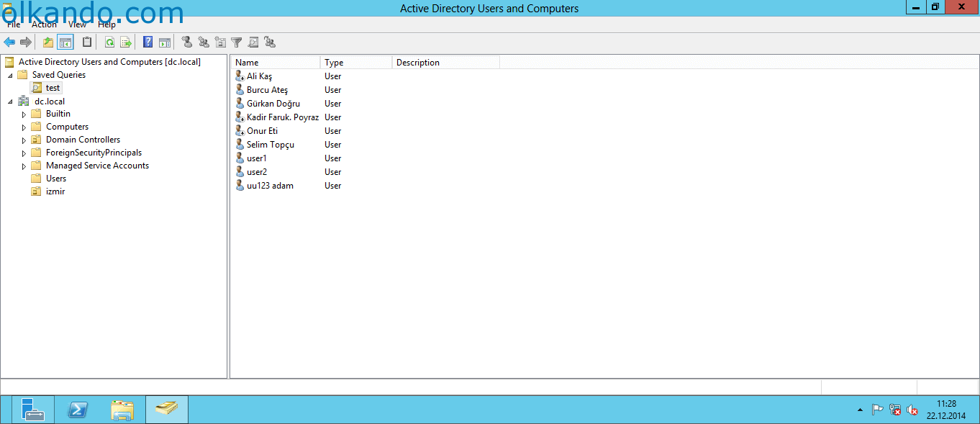The image size is (980, 424).
Task: Click the Export List toolbar icon
Action: pyautogui.click(x=126, y=42)
